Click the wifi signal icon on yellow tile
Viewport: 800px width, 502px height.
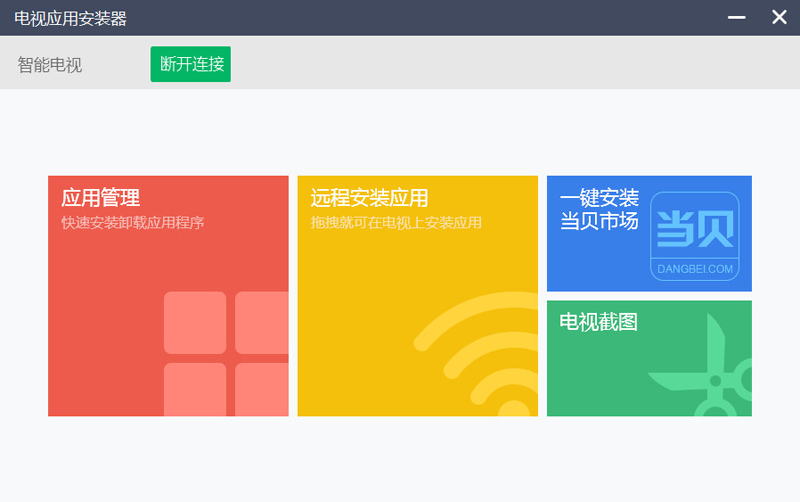pyautogui.click(x=476, y=354)
